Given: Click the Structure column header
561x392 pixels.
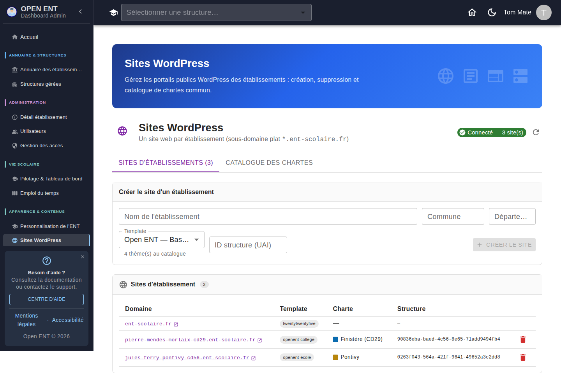Looking at the screenshot, I should (x=411, y=309).
